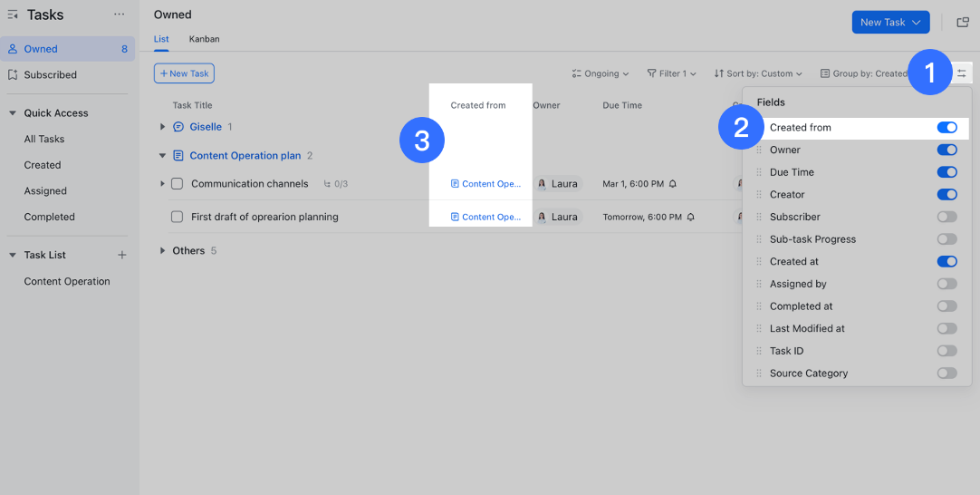Toggle off the Created from field

(946, 128)
